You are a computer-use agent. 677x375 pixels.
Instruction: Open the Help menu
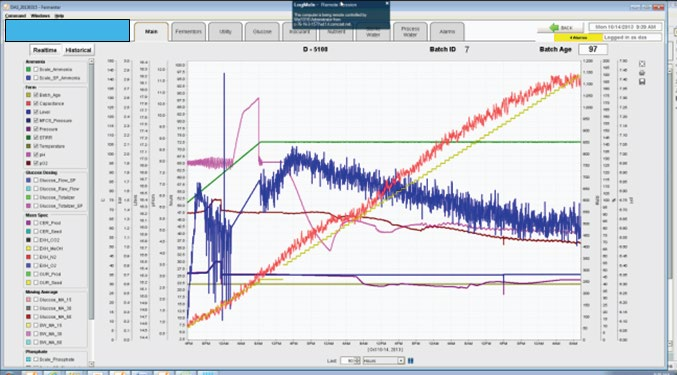59,16
